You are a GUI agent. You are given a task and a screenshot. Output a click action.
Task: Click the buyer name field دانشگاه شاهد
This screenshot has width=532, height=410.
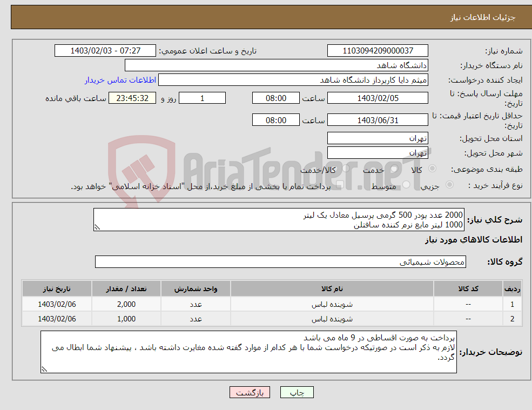(x=277, y=65)
